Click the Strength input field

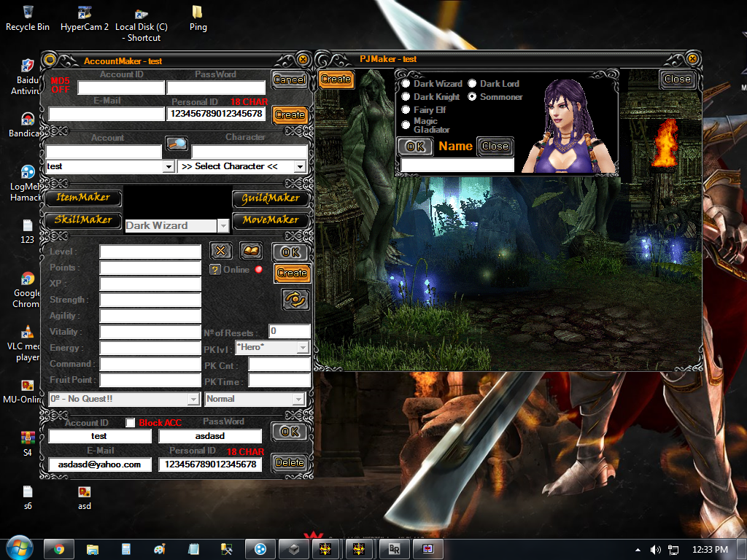150,300
